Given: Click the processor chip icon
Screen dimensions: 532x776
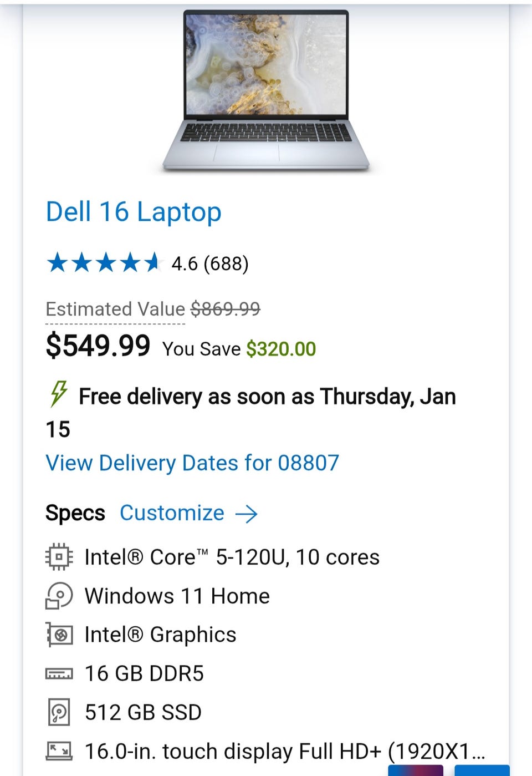Looking at the screenshot, I should tap(59, 556).
